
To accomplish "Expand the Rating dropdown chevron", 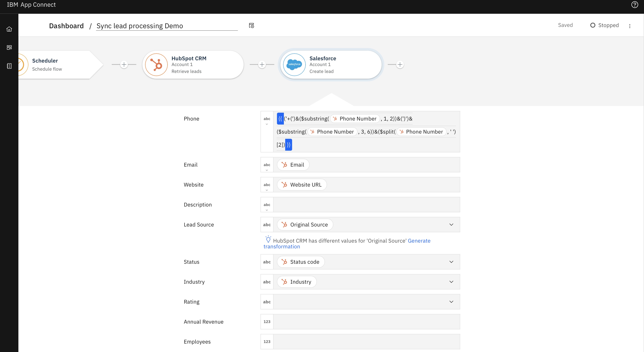I will (x=451, y=302).
